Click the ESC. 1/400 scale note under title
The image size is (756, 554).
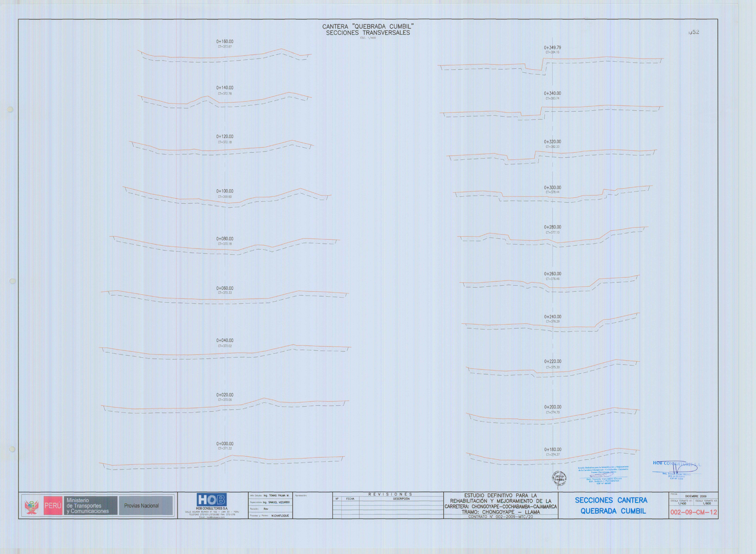click(x=368, y=38)
